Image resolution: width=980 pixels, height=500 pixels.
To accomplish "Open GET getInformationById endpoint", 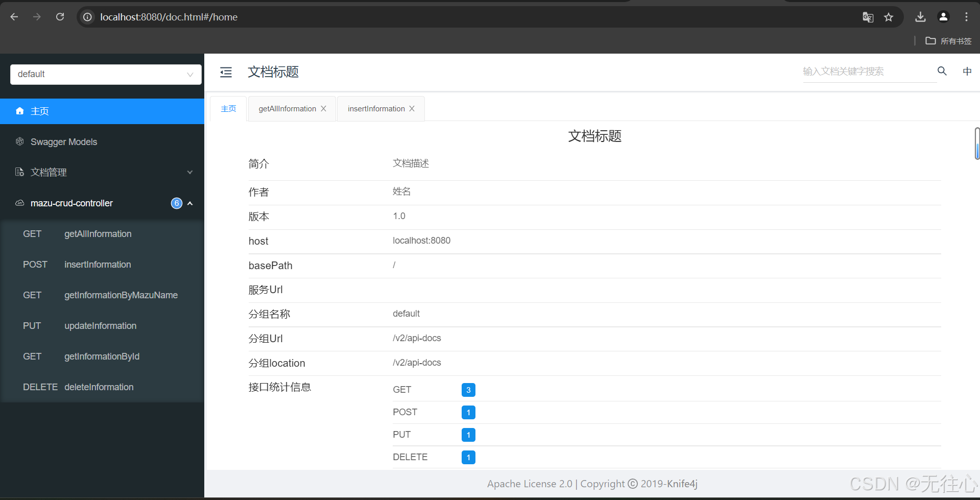I will click(x=102, y=356).
